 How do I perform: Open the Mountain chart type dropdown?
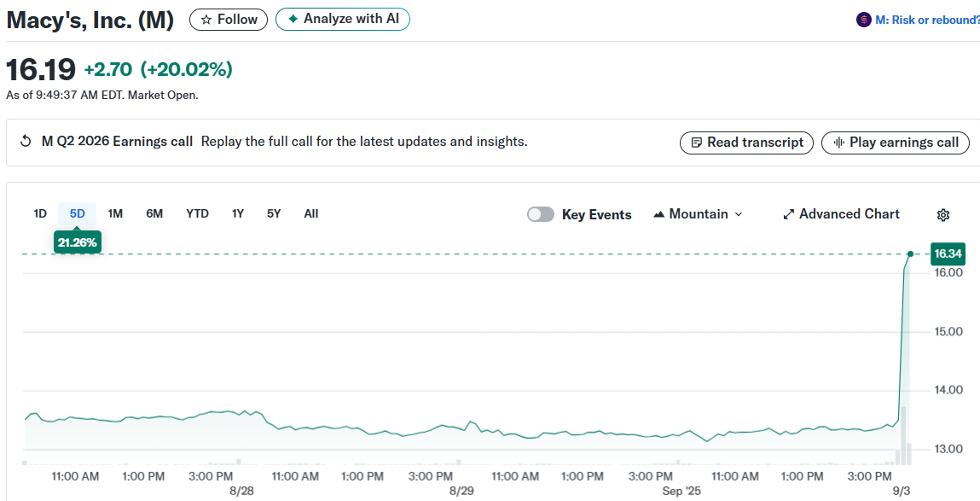[698, 214]
